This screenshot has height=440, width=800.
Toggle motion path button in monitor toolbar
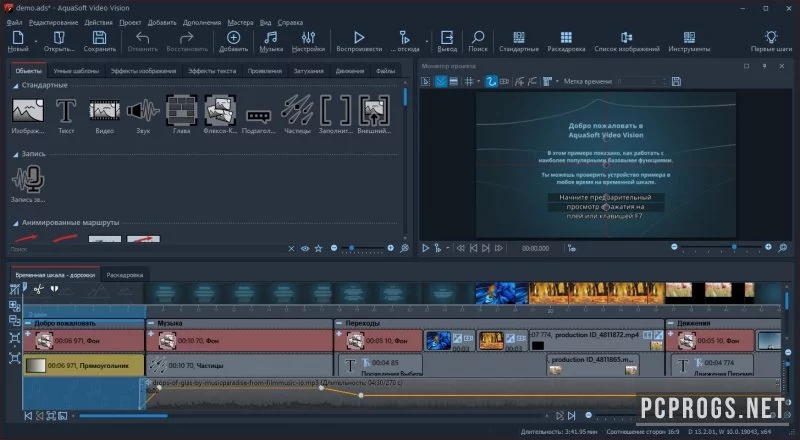pyautogui.click(x=491, y=82)
